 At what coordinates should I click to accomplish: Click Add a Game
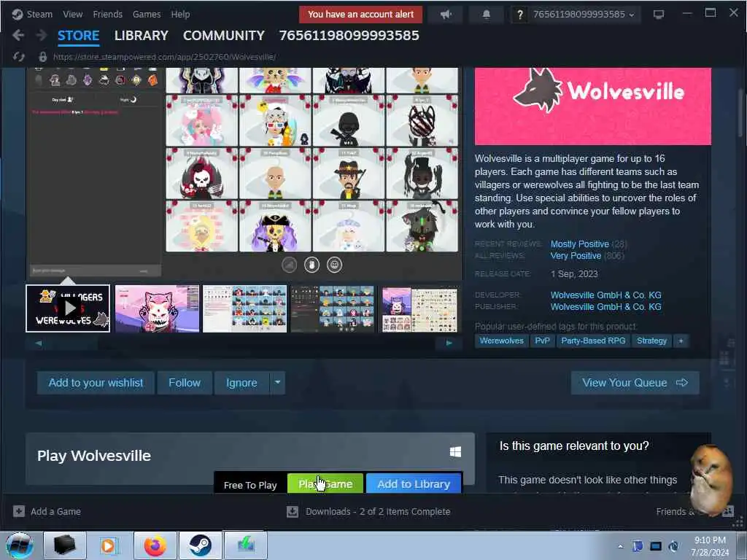55,511
